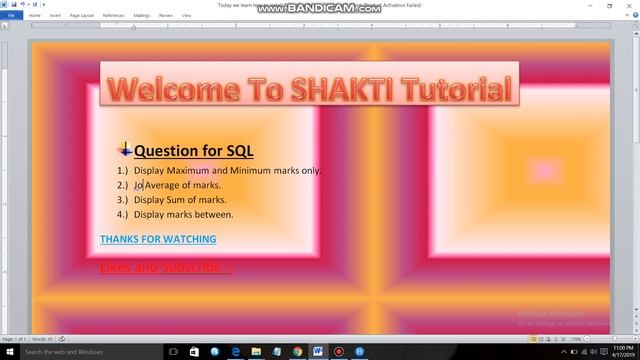The width and height of the screenshot is (640, 360).
Task: Switch to the Mailings ribbon tab
Action: [142, 16]
